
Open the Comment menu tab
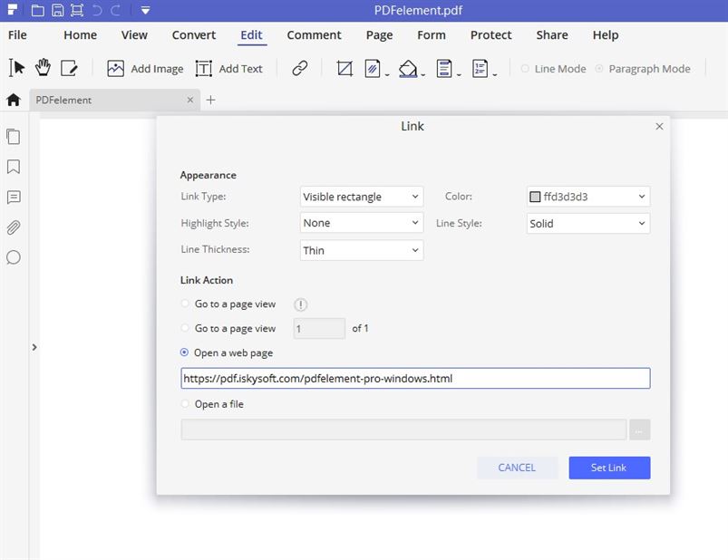314,35
